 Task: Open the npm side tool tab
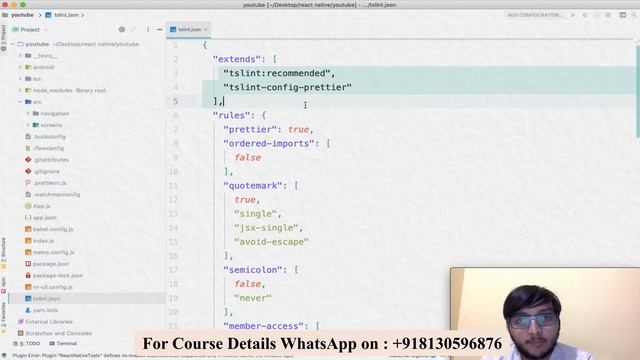click(x=4, y=284)
